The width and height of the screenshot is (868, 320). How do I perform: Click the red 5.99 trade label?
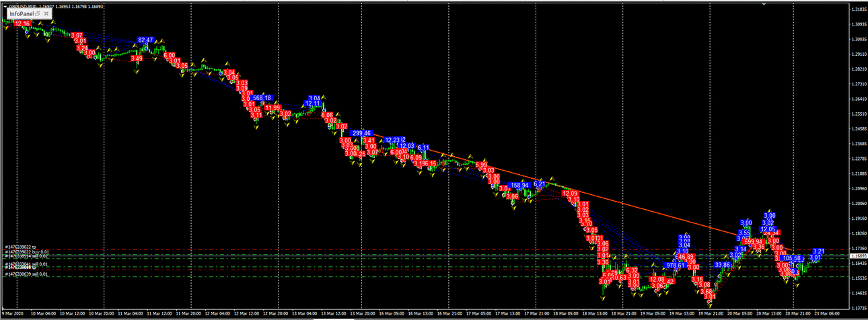point(481,165)
